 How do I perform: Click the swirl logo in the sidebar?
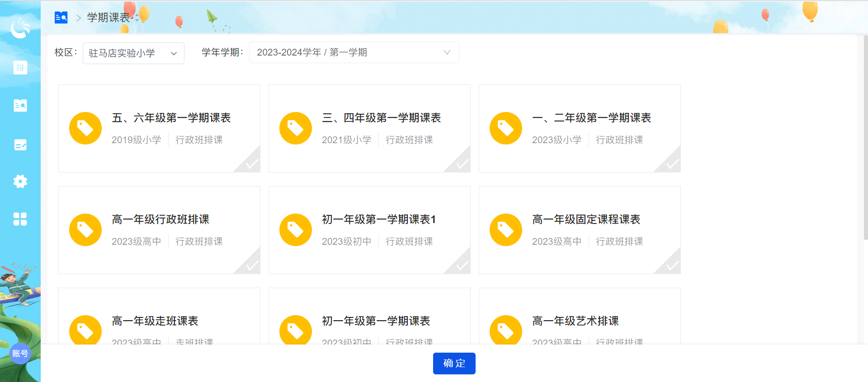coord(20,29)
